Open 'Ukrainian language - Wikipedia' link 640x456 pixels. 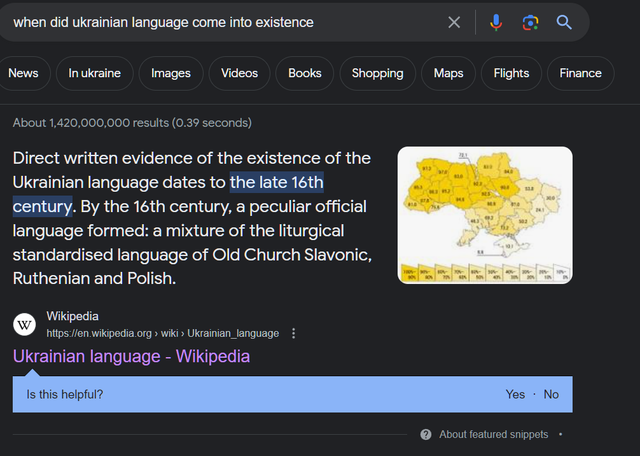point(131,356)
